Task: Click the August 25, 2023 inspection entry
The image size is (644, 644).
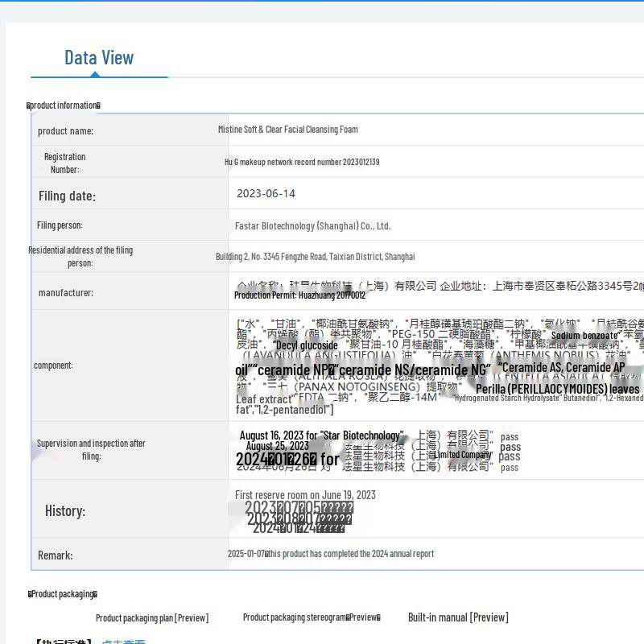Action: pos(277,446)
